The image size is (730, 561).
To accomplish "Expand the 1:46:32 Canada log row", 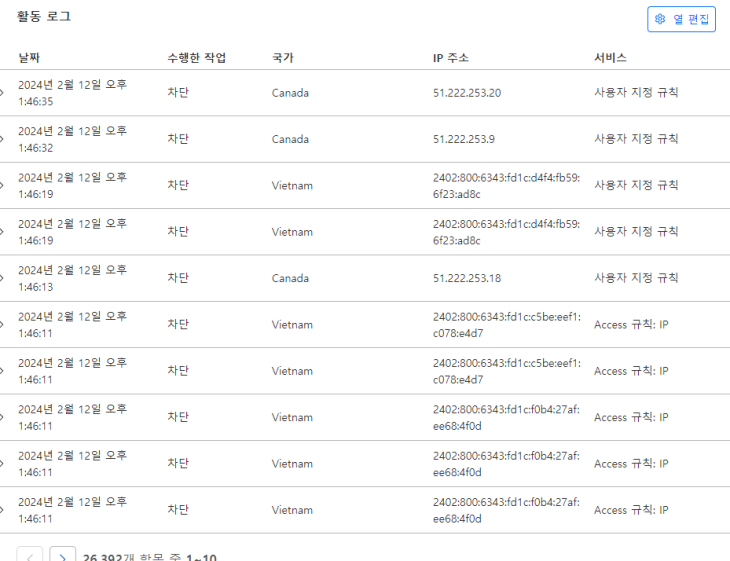I will click(x=3, y=139).
